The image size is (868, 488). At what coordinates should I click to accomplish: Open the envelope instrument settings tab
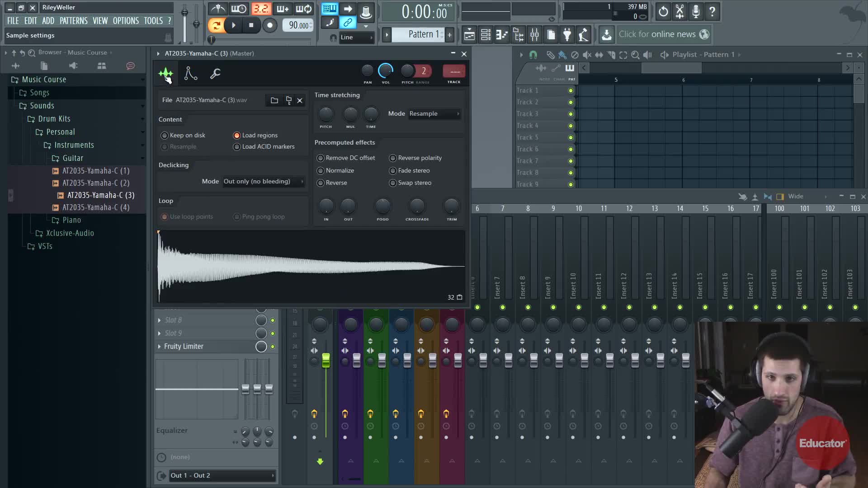190,73
